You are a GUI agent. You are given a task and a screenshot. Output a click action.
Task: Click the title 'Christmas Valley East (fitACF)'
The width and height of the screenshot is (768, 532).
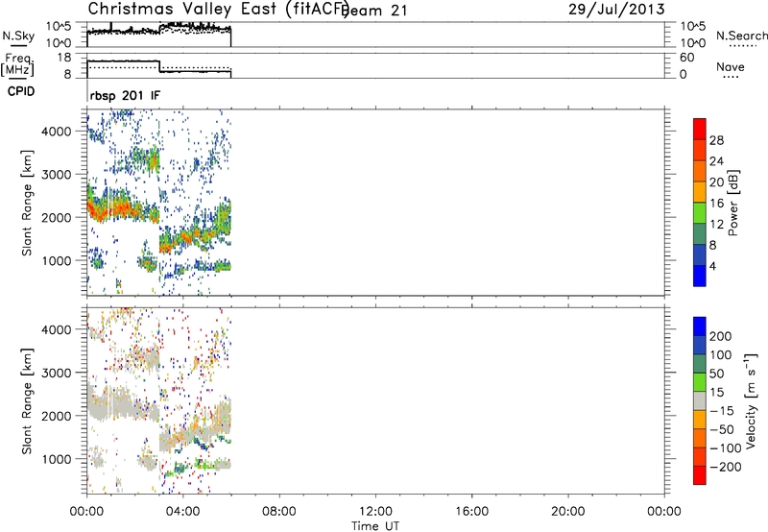pyautogui.click(x=219, y=10)
